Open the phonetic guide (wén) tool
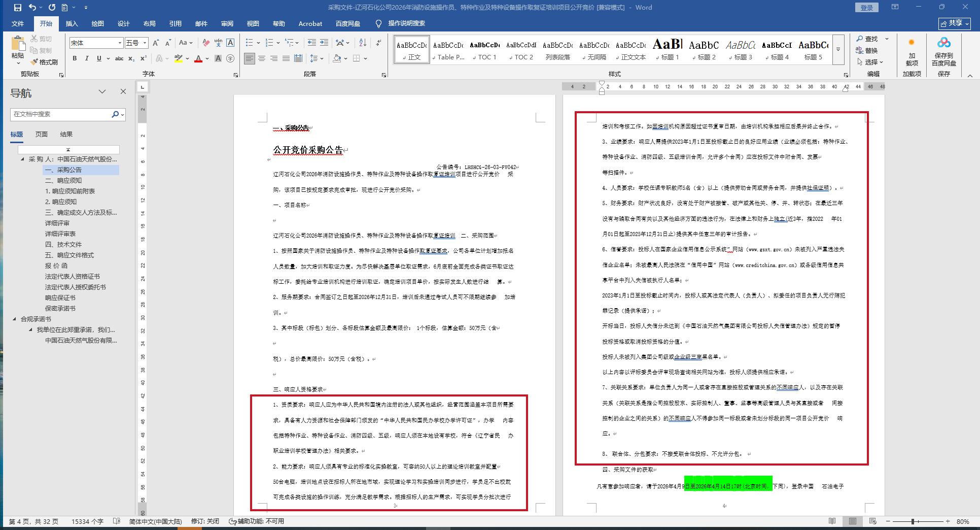Viewport: 980px width, 530px height. pos(218,43)
